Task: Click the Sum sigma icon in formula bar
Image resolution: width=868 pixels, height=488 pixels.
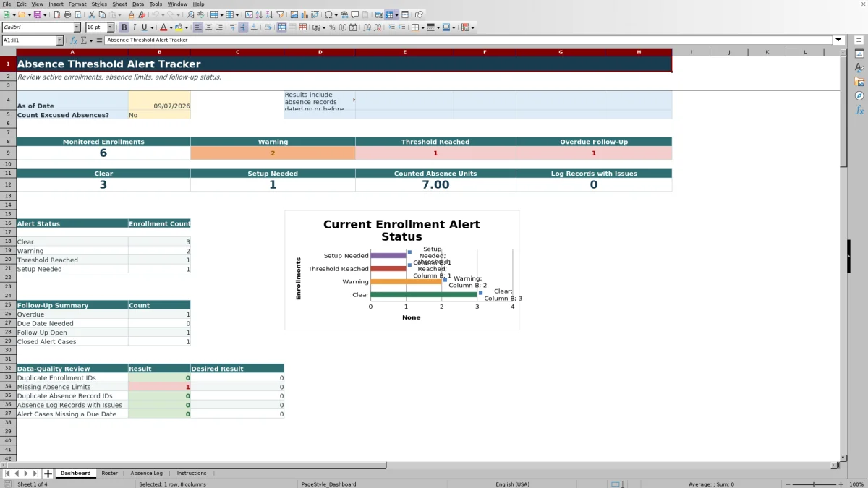Action: tap(83, 40)
